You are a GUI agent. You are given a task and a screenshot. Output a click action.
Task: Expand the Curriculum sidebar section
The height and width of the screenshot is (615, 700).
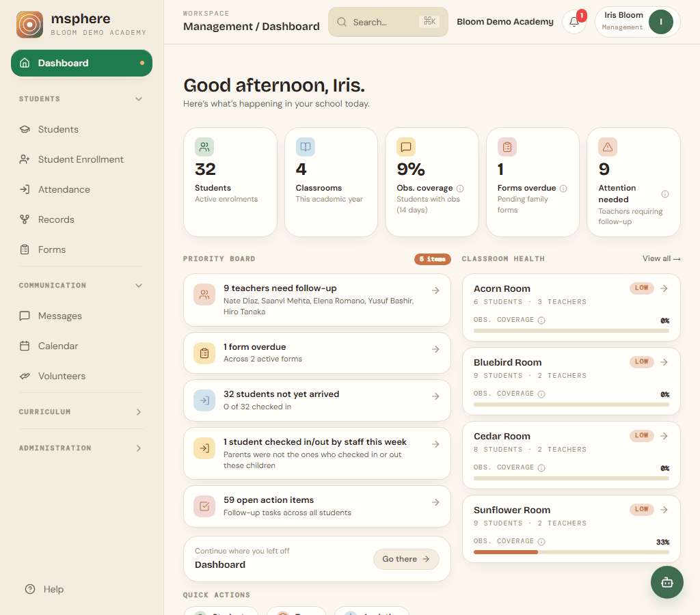pos(139,412)
